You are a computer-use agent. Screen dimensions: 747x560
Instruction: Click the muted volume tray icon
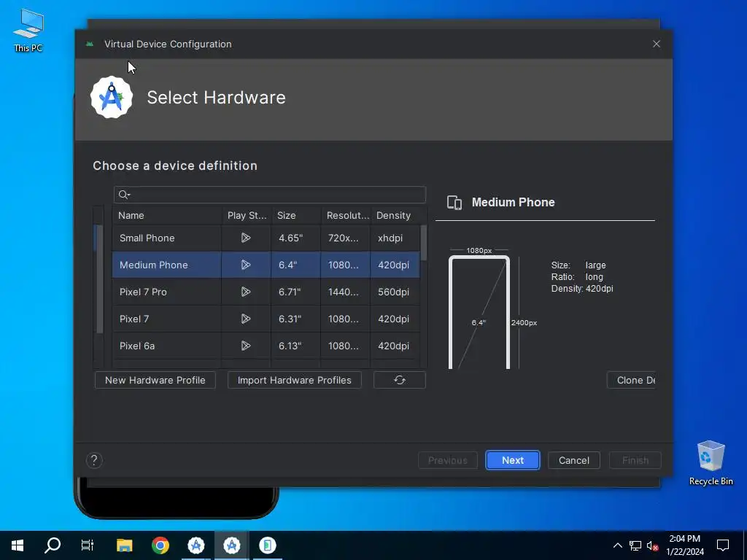pos(652,545)
